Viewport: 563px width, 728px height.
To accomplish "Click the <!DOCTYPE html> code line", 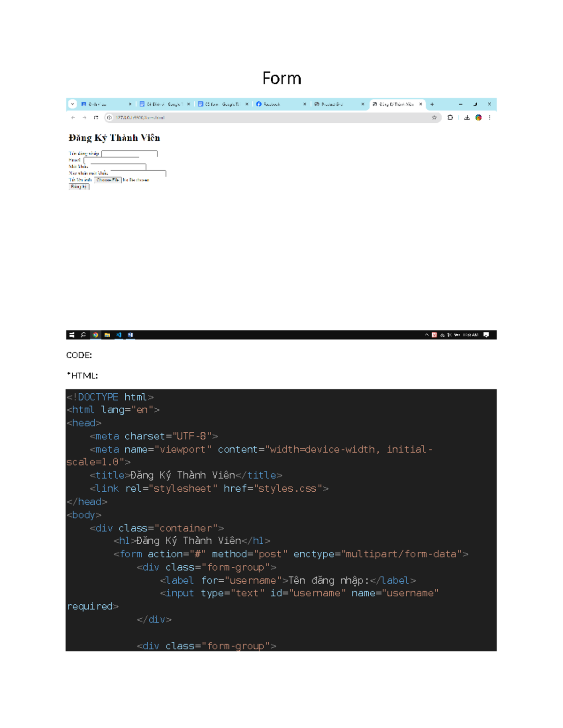I will pos(110,397).
